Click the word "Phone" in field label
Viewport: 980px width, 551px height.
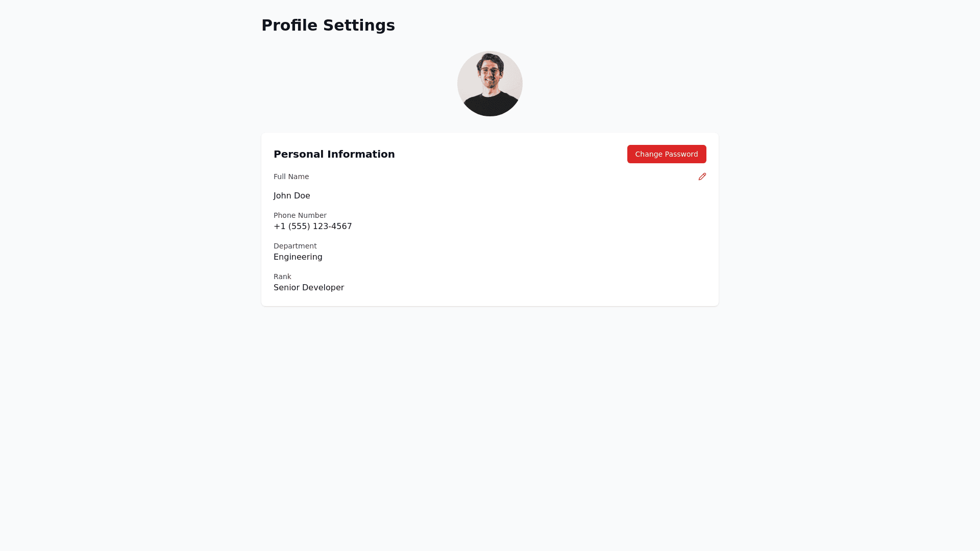click(x=284, y=215)
